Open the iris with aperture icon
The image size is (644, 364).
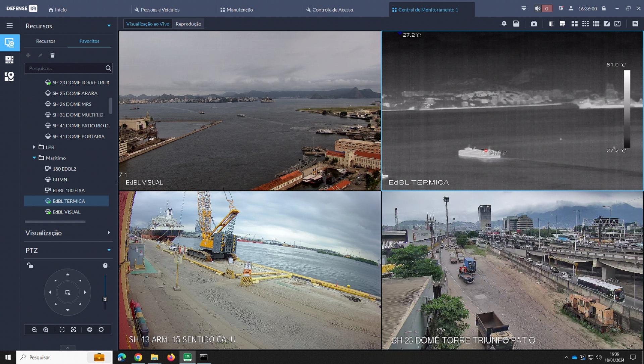101,330
